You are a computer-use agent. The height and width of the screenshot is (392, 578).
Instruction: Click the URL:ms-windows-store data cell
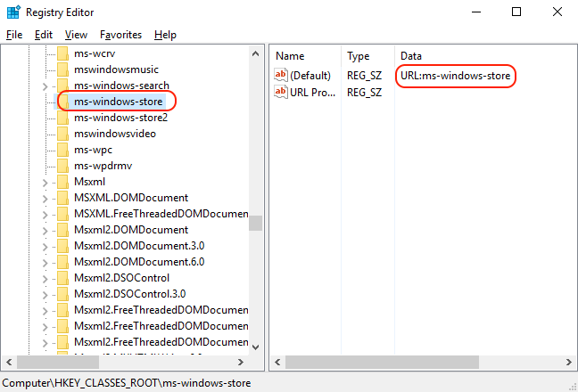pyautogui.click(x=456, y=76)
